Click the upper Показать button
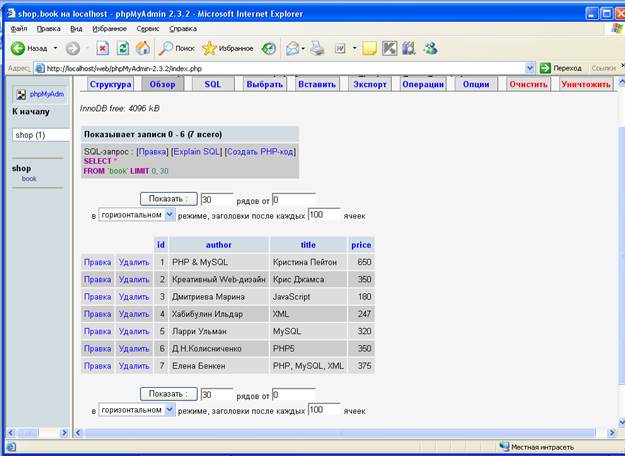This screenshot has width=625, height=456. click(169, 199)
